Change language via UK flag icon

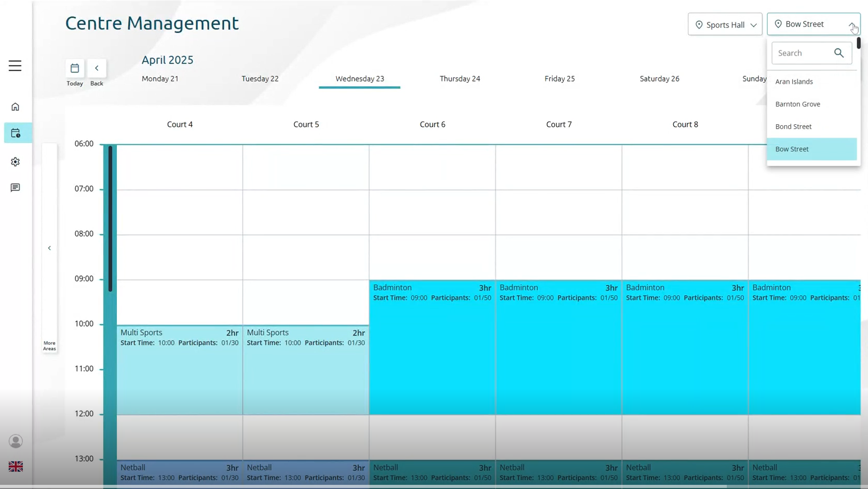(x=16, y=467)
